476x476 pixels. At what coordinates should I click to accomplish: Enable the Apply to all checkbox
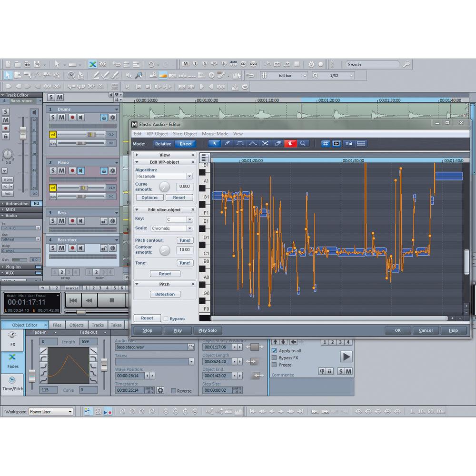[x=275, y=350]
